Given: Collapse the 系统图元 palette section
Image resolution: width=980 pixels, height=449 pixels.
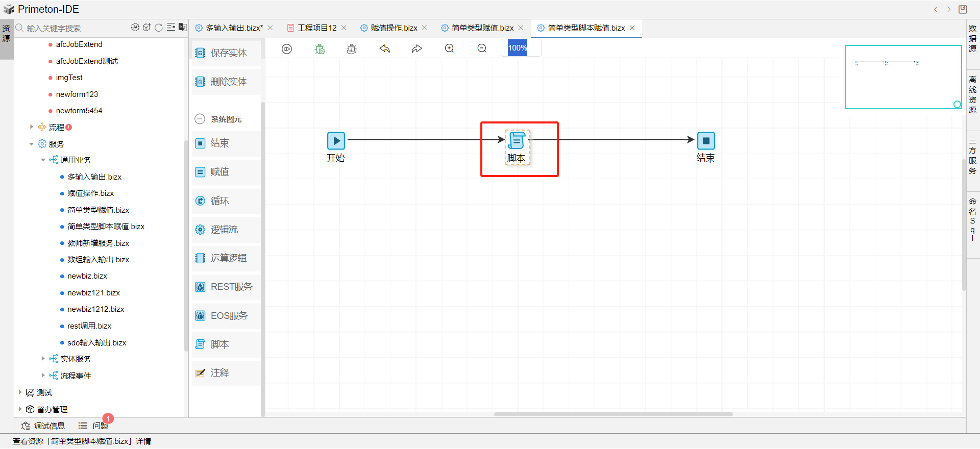Looking at the screenshot, I should coord(200,119).
